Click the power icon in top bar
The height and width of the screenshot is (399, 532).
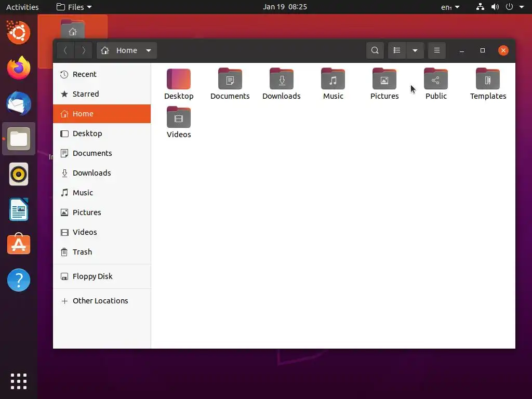click(509, 7)
